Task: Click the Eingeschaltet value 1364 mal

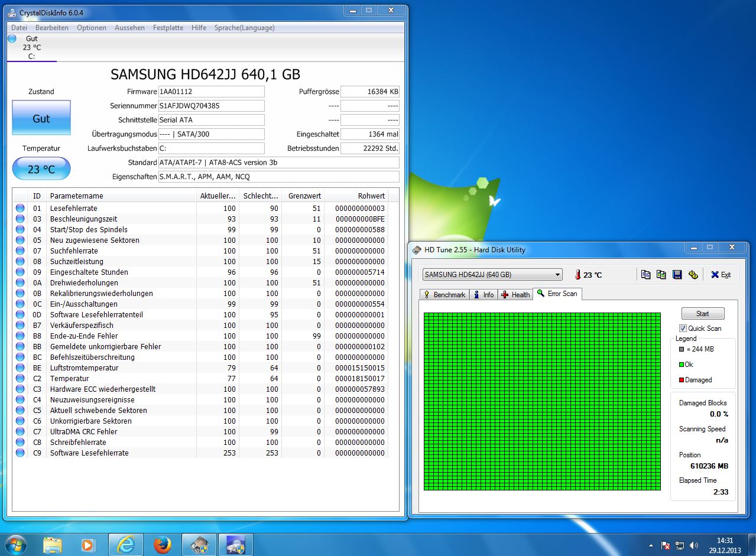Action: pos(370,134)
